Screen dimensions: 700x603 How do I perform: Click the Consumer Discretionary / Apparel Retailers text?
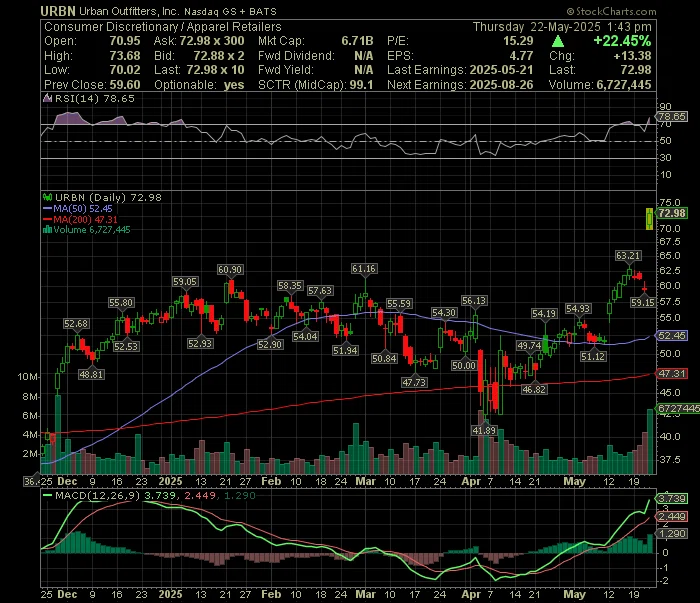pos(162,27)
